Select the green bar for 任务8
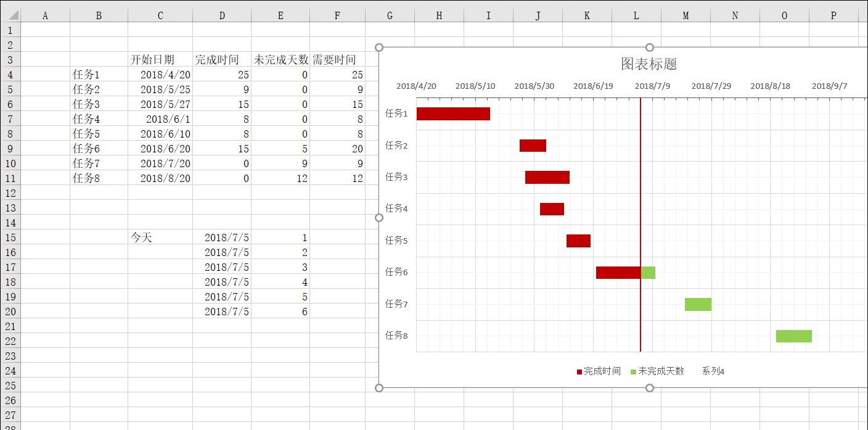The width and height of the screenshot is (868, 430). (794, 336)
